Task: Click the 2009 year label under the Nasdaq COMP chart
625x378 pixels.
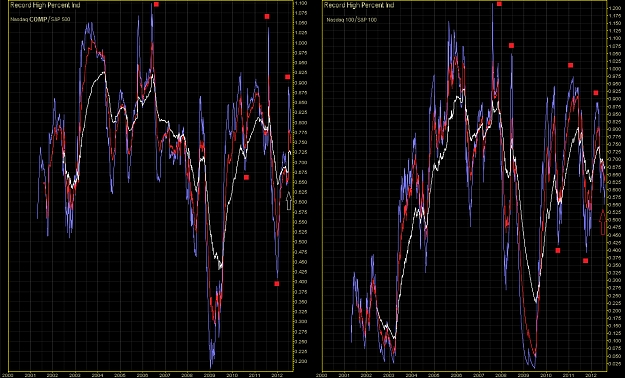Action: tap(210, 375)
